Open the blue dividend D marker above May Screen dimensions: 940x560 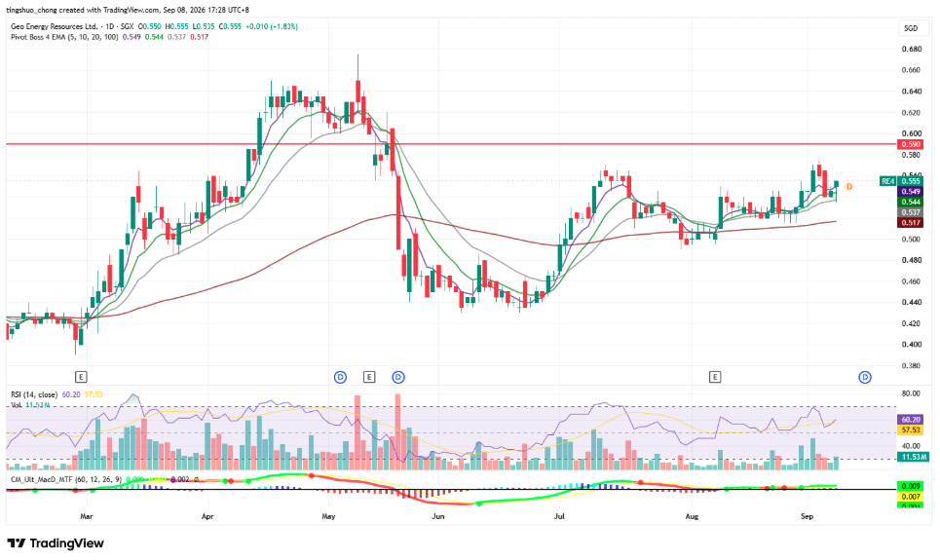tap(341, 377)
